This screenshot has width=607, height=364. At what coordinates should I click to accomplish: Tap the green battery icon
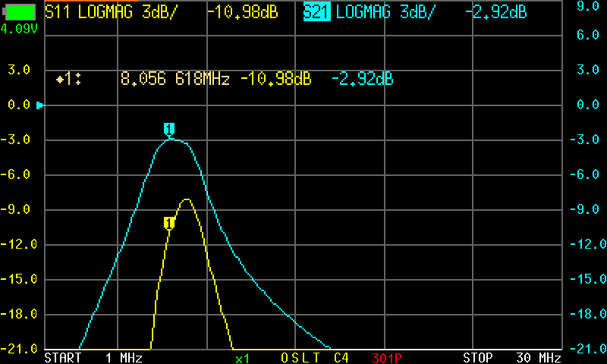point(20,12)
